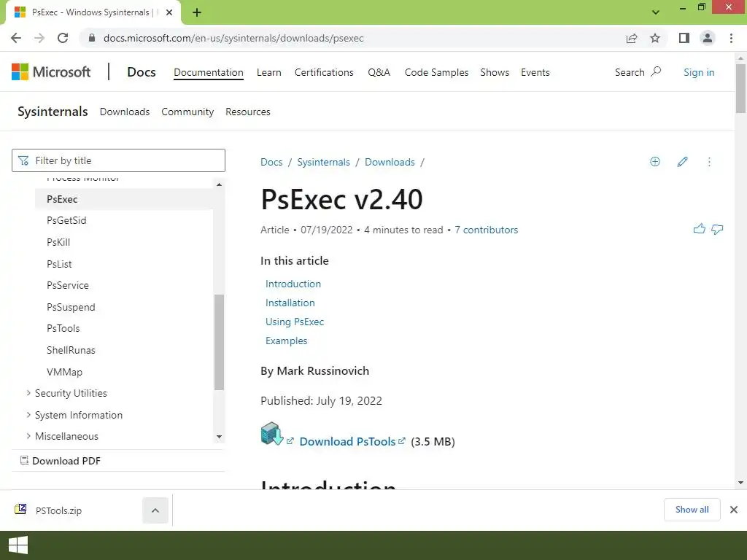Open the Learn menu item
This screenshot has width=747, height=560.
(x=268, y=72)
